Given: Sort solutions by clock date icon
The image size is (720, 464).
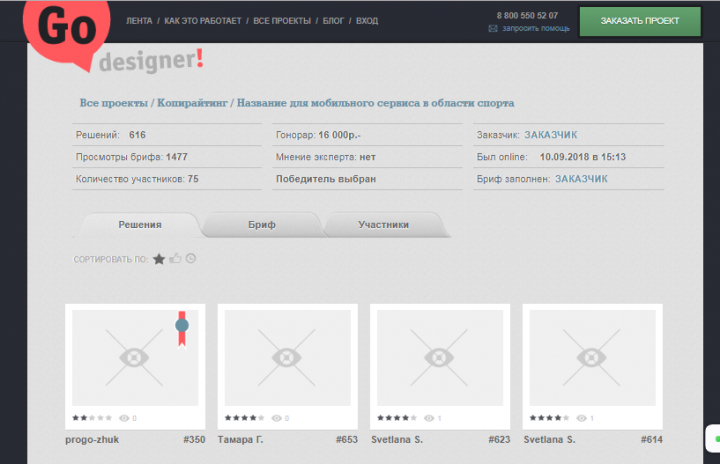Looking at the screenshot, I should click(191, 259).
